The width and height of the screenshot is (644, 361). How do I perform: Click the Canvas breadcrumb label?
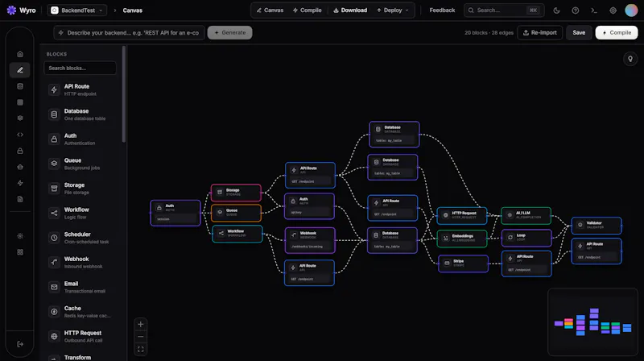coord(132,10)
